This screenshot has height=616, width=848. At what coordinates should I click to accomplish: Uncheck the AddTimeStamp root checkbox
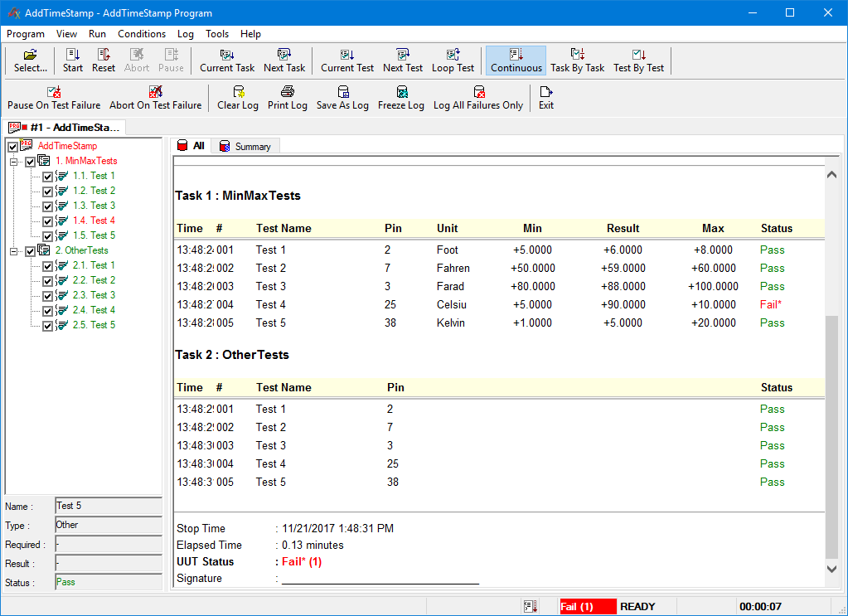pyautogui.click(x=12, y=147)
